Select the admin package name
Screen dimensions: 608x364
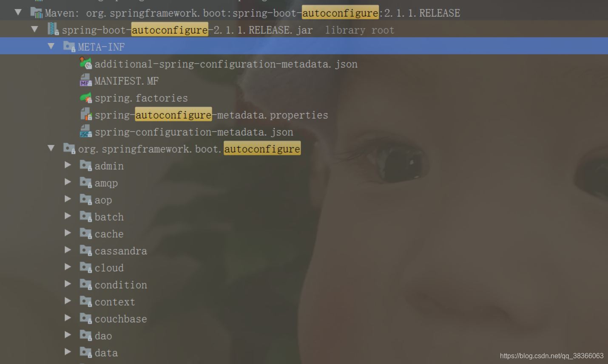tap(109, 166)
